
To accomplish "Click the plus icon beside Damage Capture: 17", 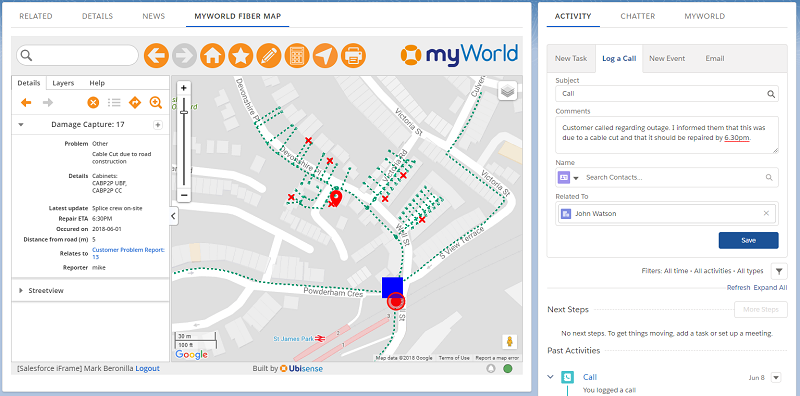I will pyautogui.click(x=158, y=125).
